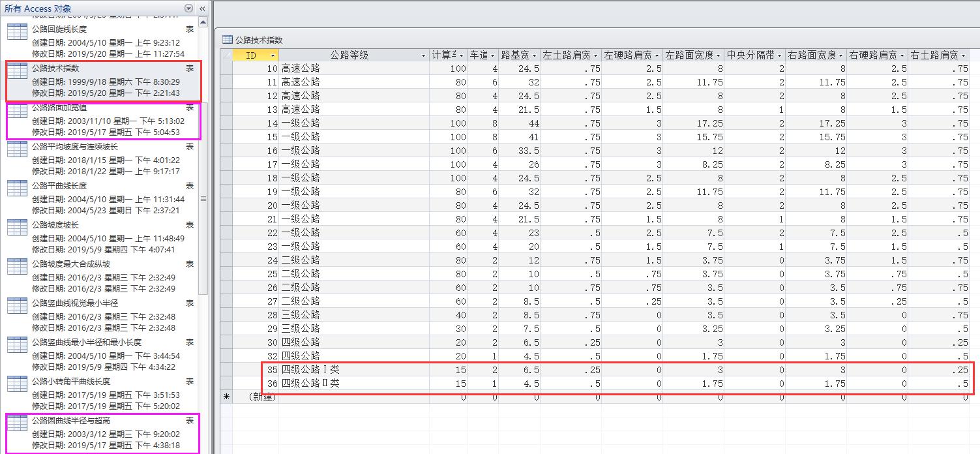This screenshot has width=980, height=454.
Task: Click the 四级公路Ⅰ类 cell in row 35
Action: (x=310, y=370)
